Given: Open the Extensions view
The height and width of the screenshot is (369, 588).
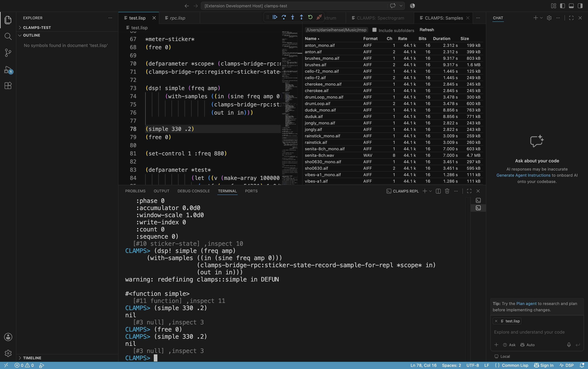Looking at the screenshot, I should pos(8,86).
